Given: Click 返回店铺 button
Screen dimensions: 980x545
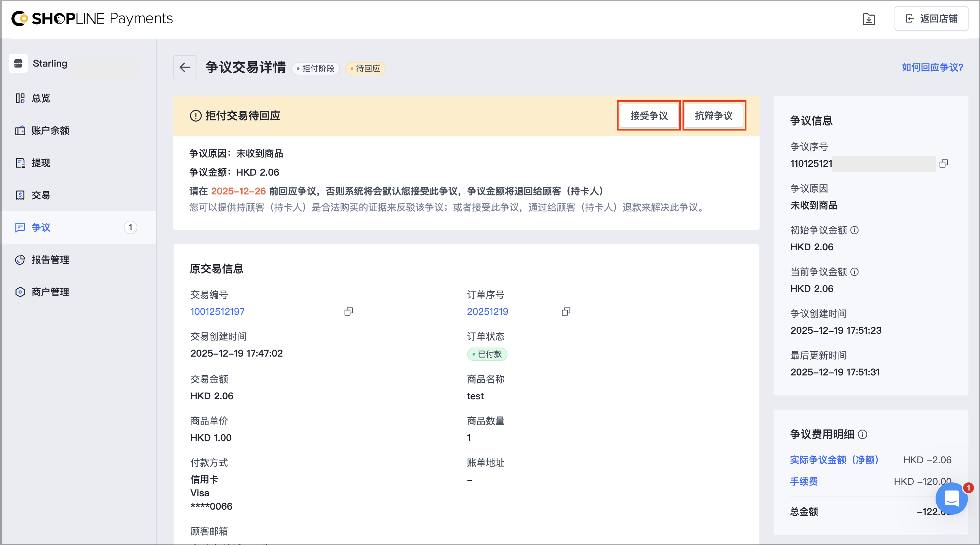Looking at the screenshot, I should 931,19.
